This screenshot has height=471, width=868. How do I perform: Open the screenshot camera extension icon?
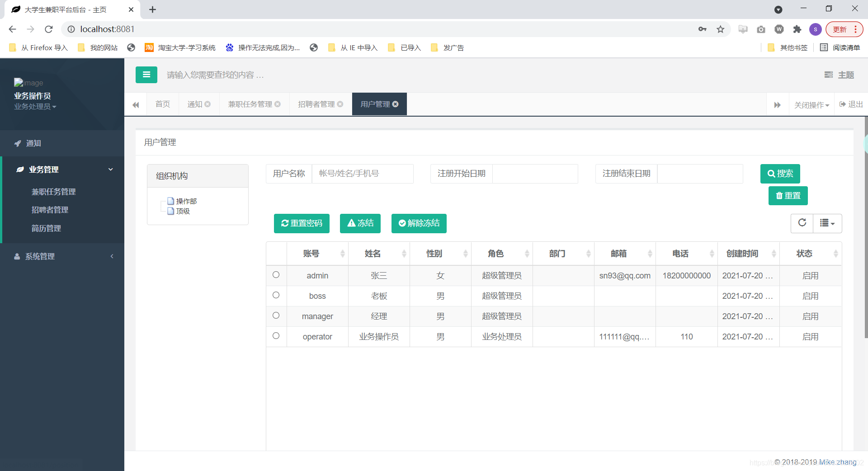[x=761, y=29]
